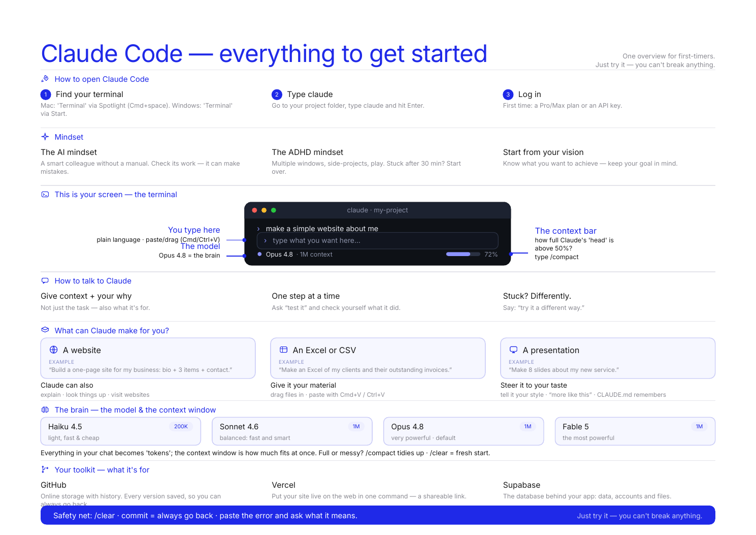The height and width of the screenshot is (535, 756).
Task: Click the terminal icon beside This is your screen
Action: pos(45,194)
